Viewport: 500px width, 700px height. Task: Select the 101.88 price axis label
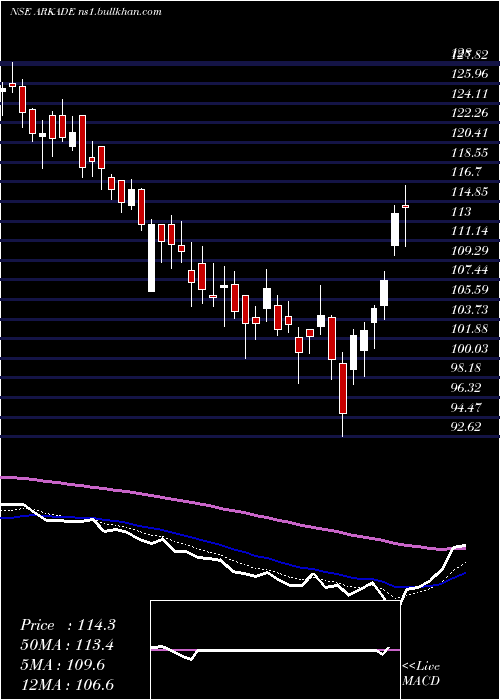(470, 329)
